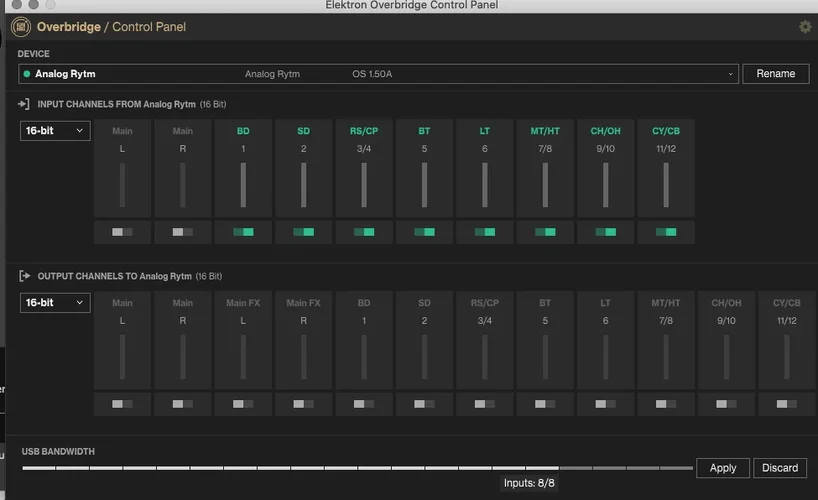Screen dimensions: 818x500
Task: Enable output SD channel switch
Action: [424, 404]
